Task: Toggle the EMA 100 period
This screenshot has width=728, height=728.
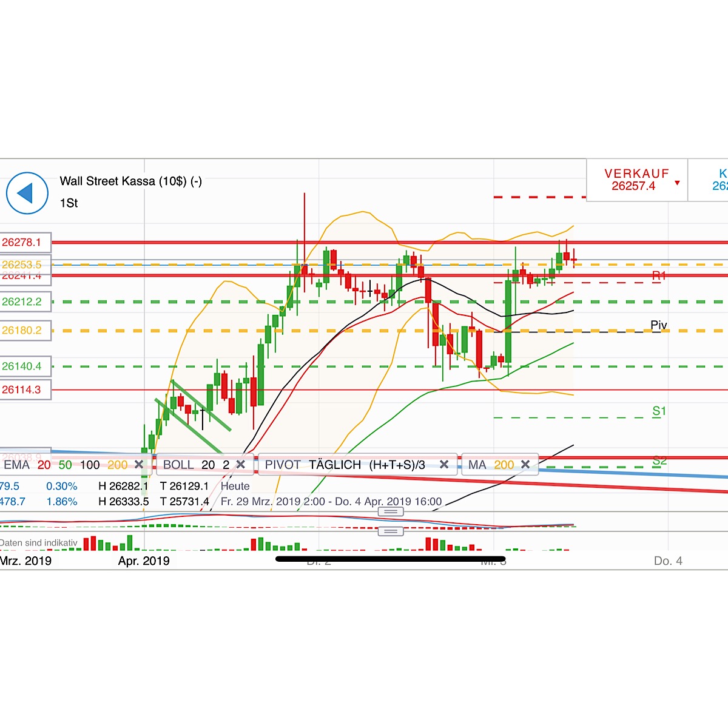Action: pyautogui.click(x=90, y=464)
